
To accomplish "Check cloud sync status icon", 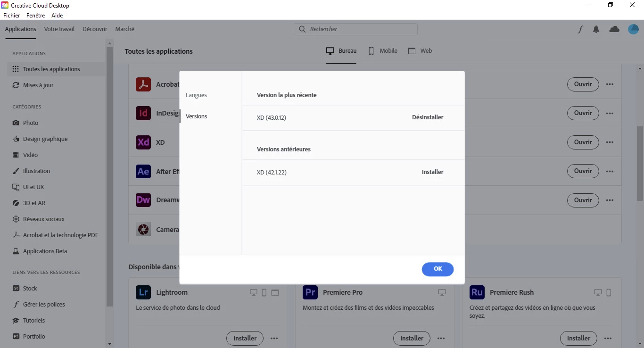I will [614, 29].
